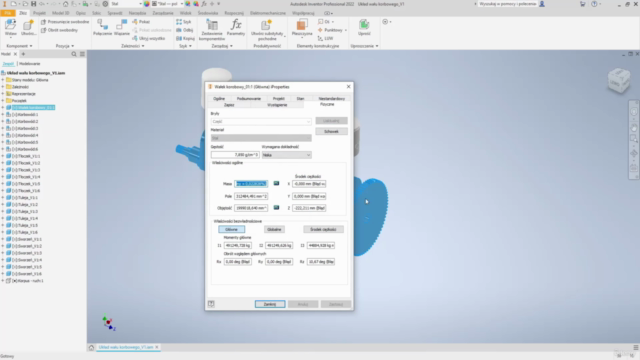This screenshot has height=360, width=640.
Task: Switch to Modelowanie browser view
Action: click(29, 64)
